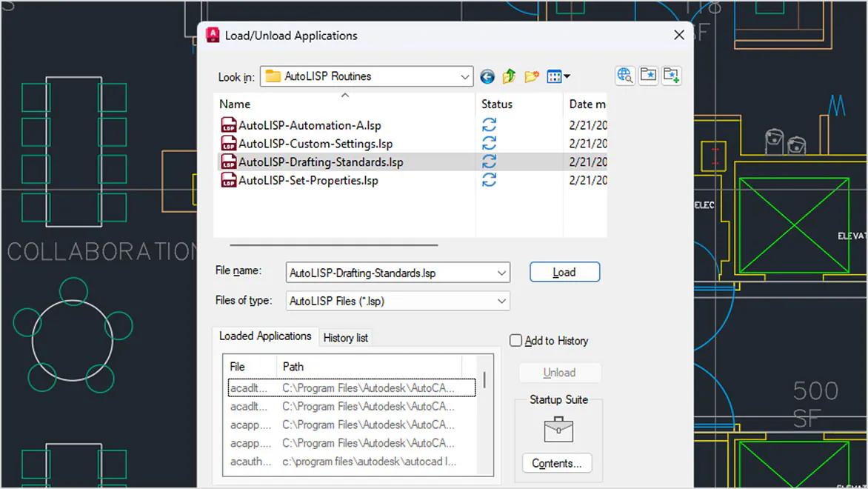
Task: Open Startup Suite Contents button
Action: point(556,464)
